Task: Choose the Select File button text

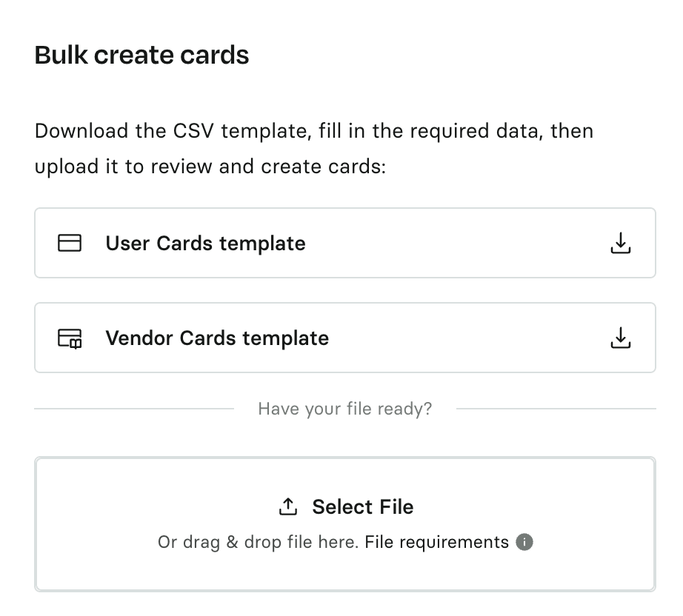Action: tap(363, 506)
